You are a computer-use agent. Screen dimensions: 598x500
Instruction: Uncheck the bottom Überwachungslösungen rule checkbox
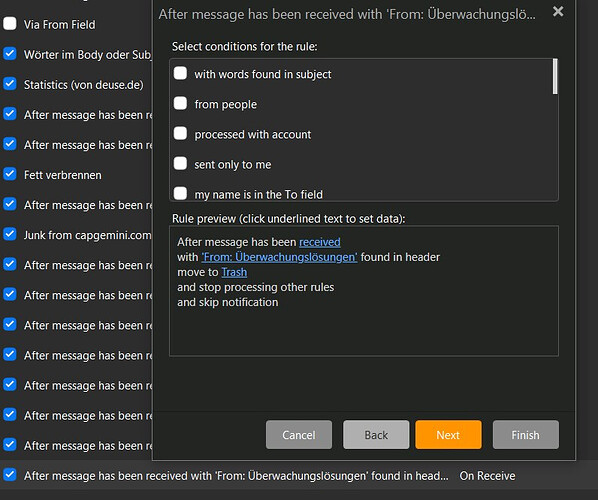point(10,475)
